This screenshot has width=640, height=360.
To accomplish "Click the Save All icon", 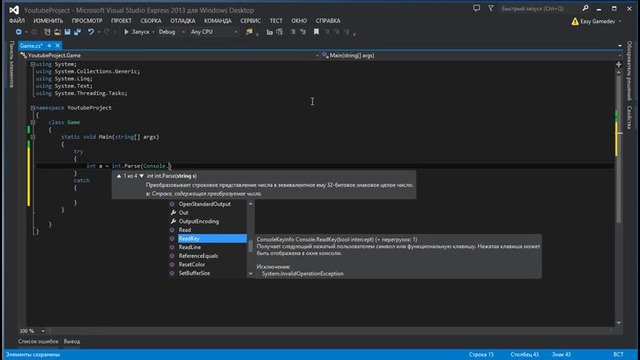I will click(x=77, y=32).
